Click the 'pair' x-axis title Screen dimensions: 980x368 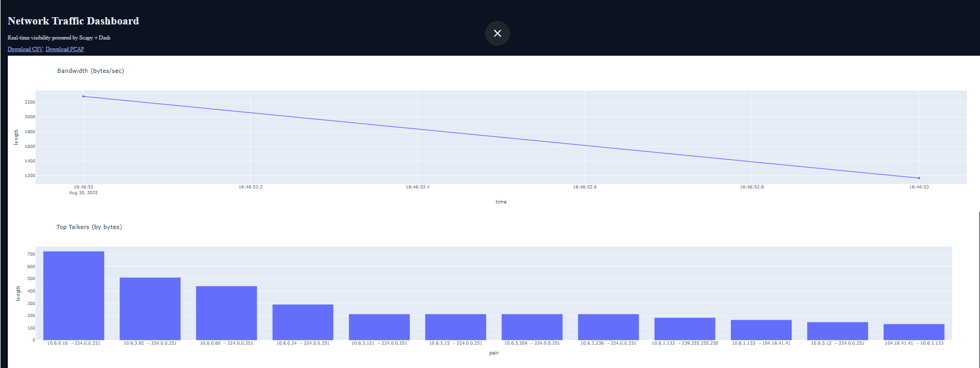494,353
